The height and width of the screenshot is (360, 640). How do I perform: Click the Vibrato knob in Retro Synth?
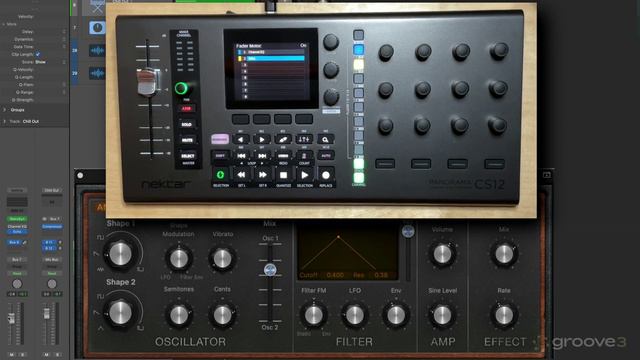222,259
